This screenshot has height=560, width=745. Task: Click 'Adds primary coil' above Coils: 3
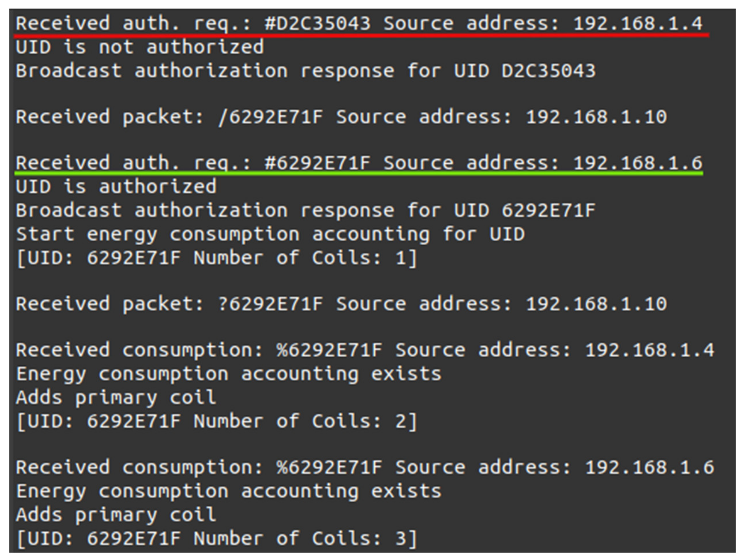[116, 515]
